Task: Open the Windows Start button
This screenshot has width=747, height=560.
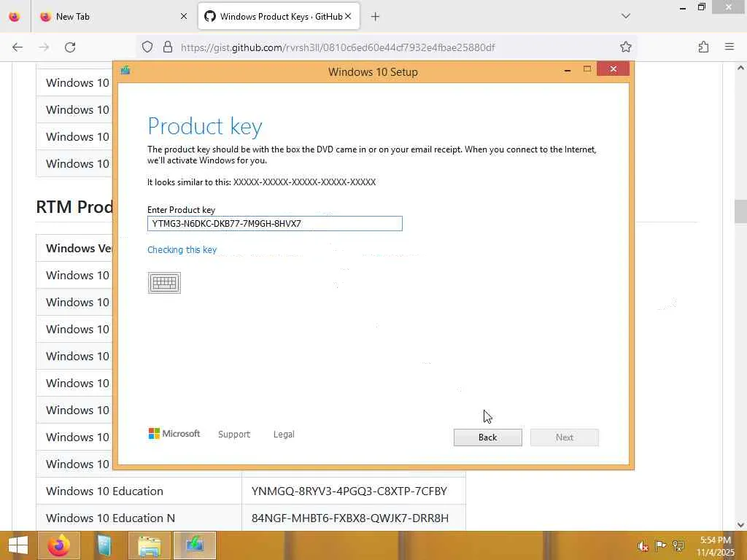Action: pos(18,545)
